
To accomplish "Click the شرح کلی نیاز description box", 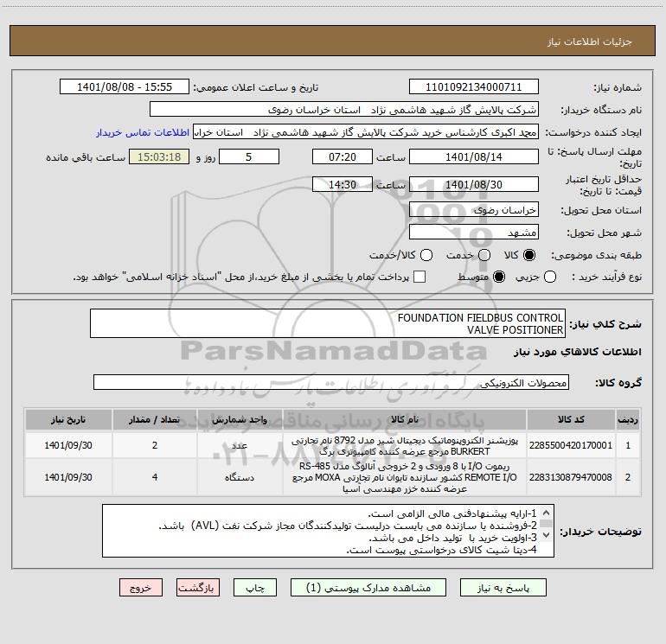I will tap(328, 323).
